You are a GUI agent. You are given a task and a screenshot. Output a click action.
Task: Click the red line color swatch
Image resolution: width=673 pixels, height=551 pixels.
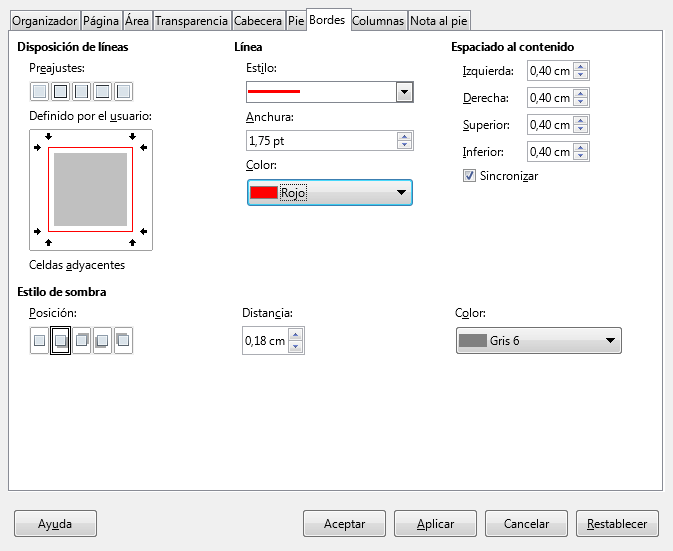[x=264, y=193]
